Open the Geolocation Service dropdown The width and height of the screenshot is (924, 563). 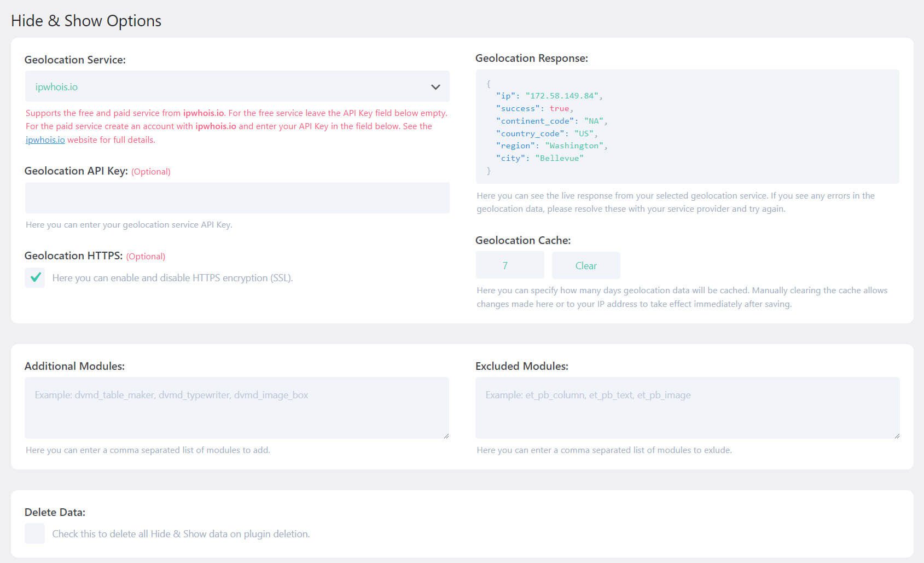[236, 86]
